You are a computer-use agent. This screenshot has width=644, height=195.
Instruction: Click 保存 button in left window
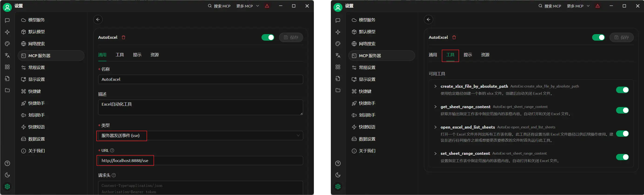[x=291, y=37]
